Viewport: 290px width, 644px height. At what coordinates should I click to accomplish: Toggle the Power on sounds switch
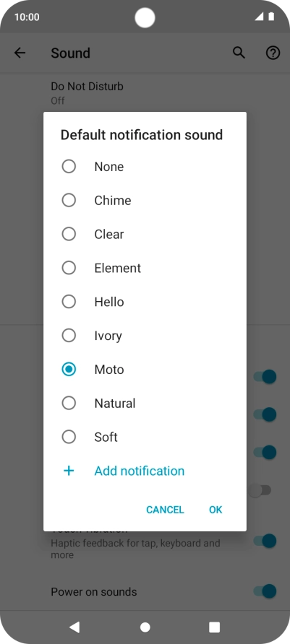265,591
